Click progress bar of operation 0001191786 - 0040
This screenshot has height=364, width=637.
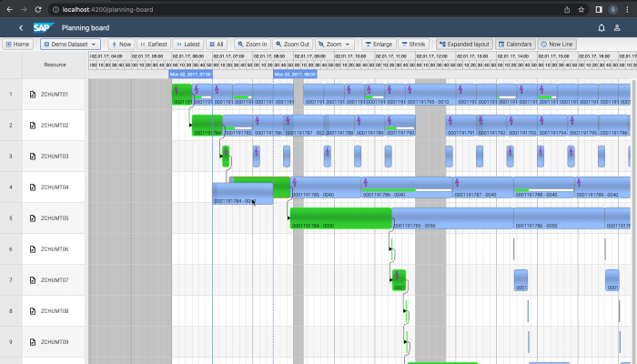point(407,190)
